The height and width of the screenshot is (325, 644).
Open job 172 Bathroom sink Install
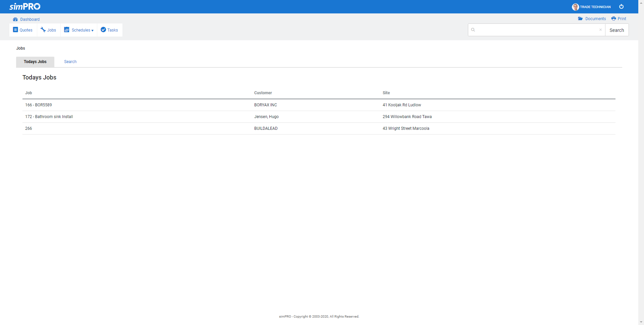[x=49, y=117]
